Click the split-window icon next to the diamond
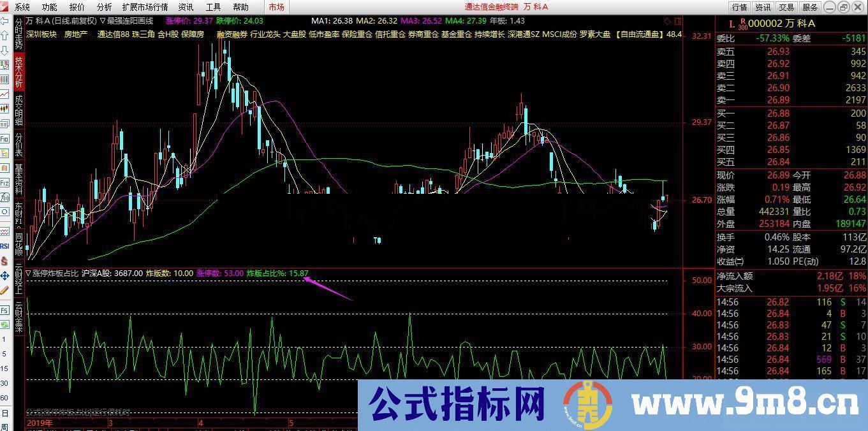This screenshot has width=868, height=431. (x=678, y=21)
